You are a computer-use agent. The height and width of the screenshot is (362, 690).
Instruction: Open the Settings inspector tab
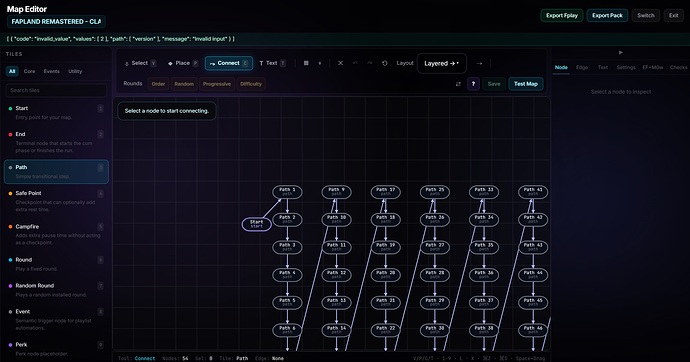click(x=626, y=67)
